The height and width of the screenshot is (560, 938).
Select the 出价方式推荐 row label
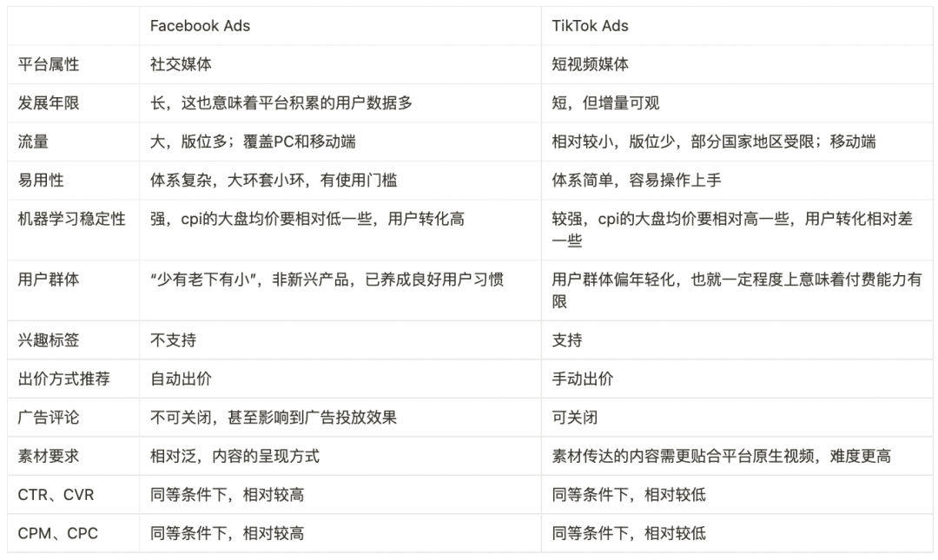tap(64, 379)
